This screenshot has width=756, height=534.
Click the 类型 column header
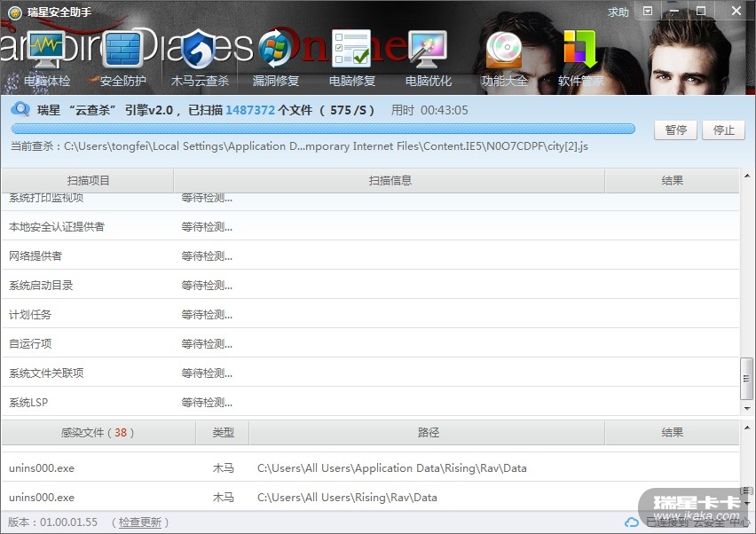[x=223, y=432]
